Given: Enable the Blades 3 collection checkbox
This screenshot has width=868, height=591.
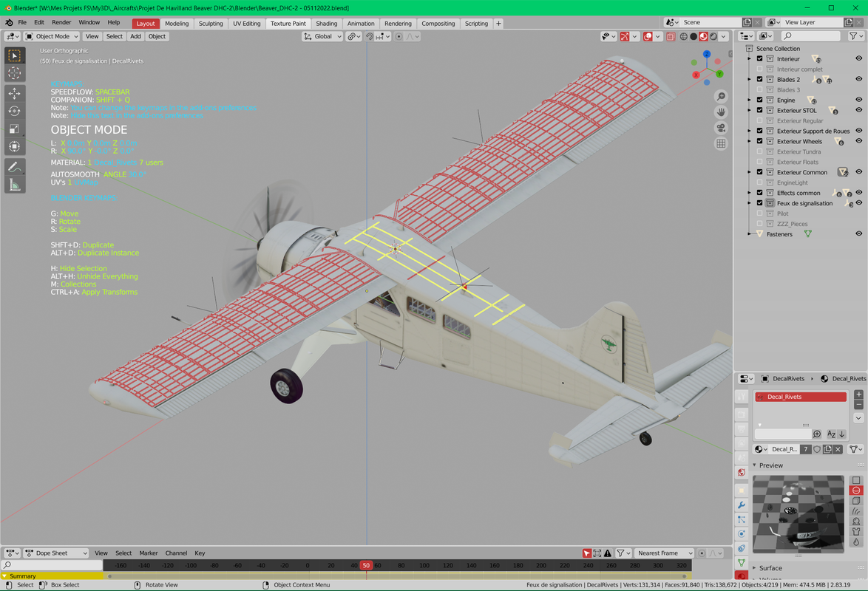Looking at the screenshot, I should [x=759, y=89].
